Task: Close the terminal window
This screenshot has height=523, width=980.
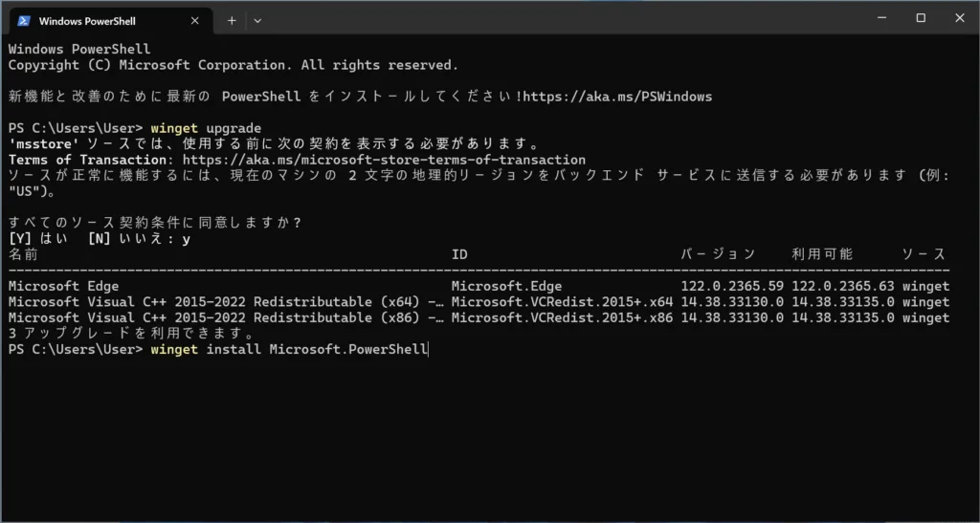Action: coord(959,18)
